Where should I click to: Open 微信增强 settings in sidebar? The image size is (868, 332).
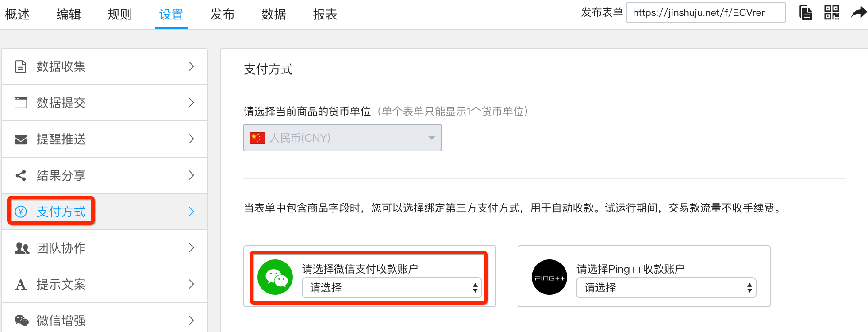point(61,320)
